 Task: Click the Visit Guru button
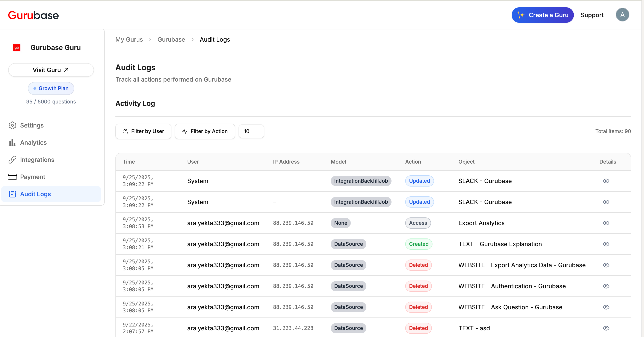click(51, 70)
